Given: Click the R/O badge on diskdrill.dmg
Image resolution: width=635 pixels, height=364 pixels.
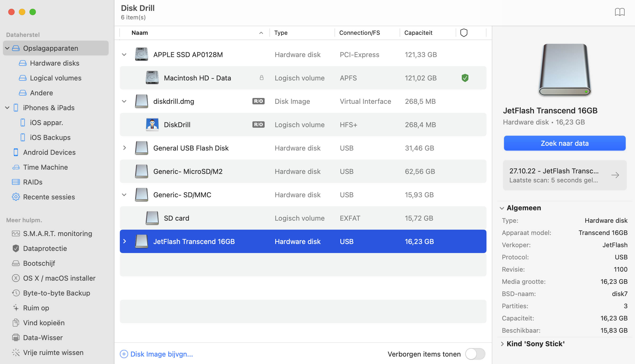Looking at the screenshot, I should point(258,101).
